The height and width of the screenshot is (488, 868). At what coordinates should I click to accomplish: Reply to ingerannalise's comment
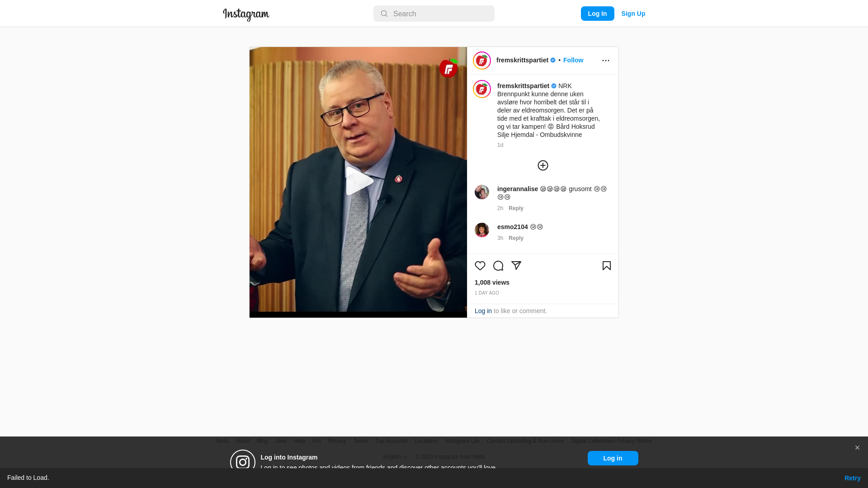(516, 208)
